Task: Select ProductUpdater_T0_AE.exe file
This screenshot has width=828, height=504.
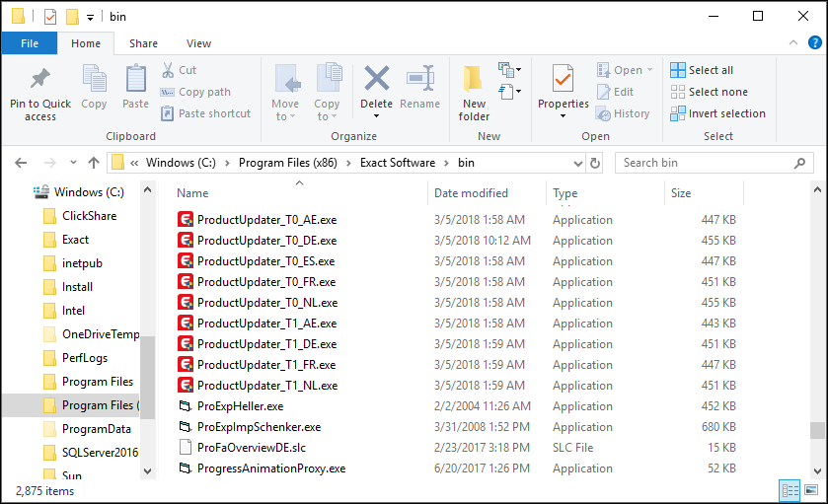Action: (266, 220)
